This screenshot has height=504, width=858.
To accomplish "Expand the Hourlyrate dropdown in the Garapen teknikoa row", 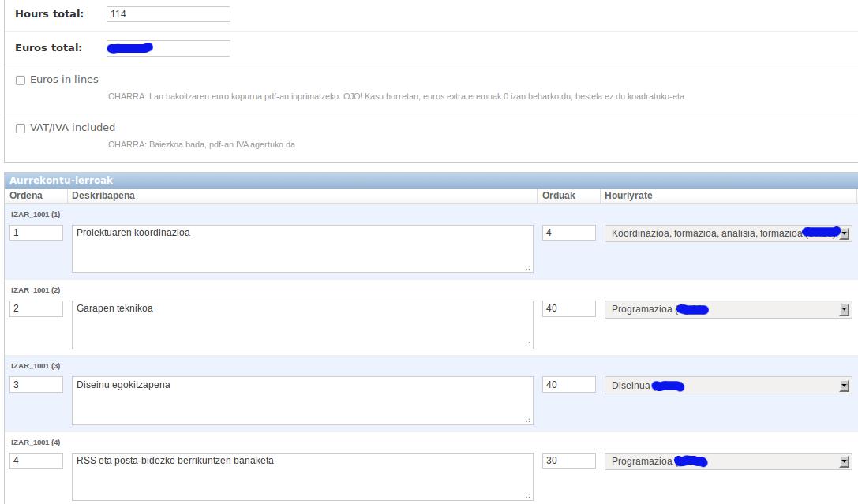I will pyautogui.click(x=728, y=309).
